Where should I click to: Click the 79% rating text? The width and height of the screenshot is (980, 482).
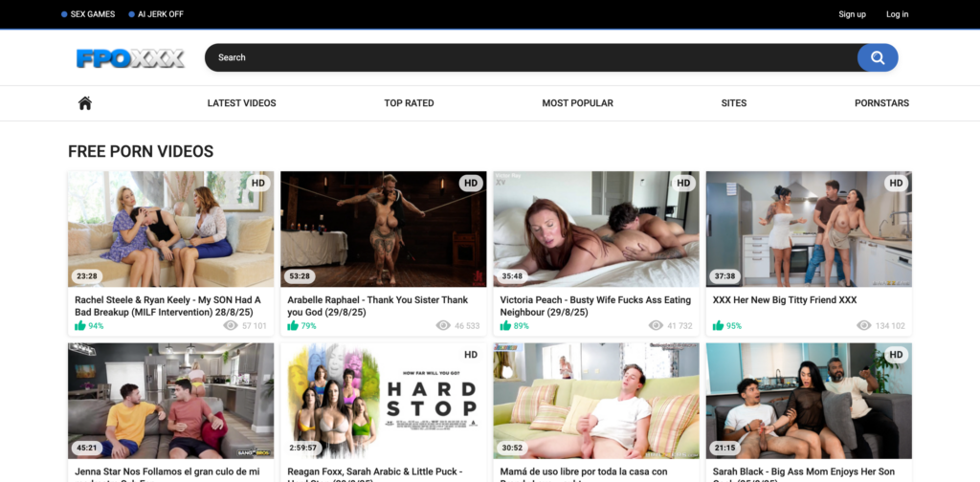click(x=309, y=326)
